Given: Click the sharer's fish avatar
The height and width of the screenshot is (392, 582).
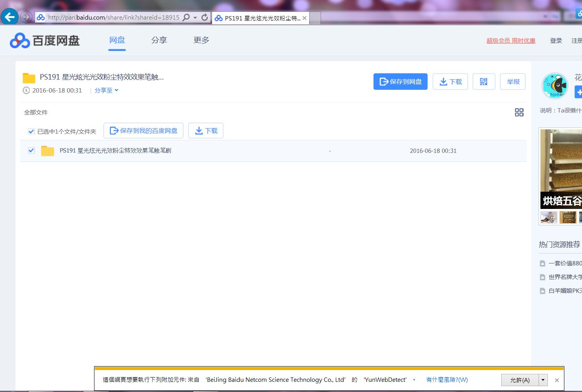Looking at the screenshot, I should (555, 85).
